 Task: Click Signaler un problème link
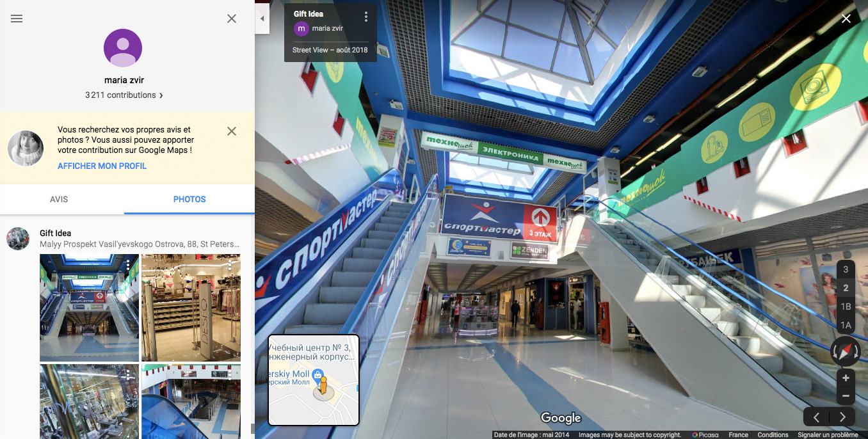click(x=828, y=435)
